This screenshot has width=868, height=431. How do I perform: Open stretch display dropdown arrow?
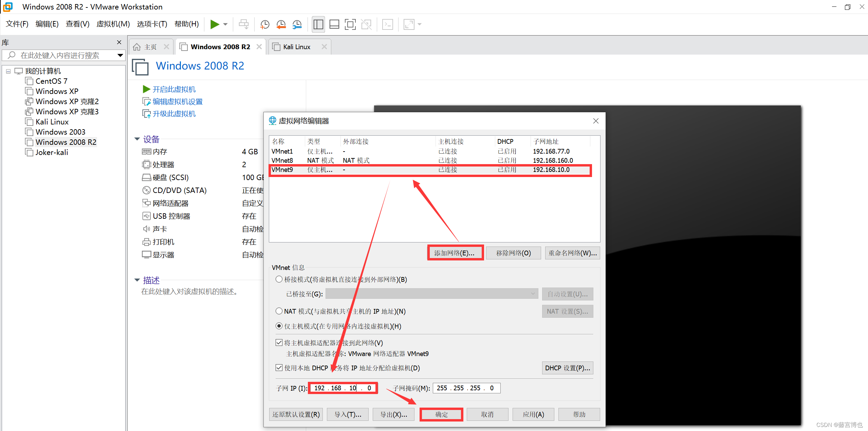[420, 24]
